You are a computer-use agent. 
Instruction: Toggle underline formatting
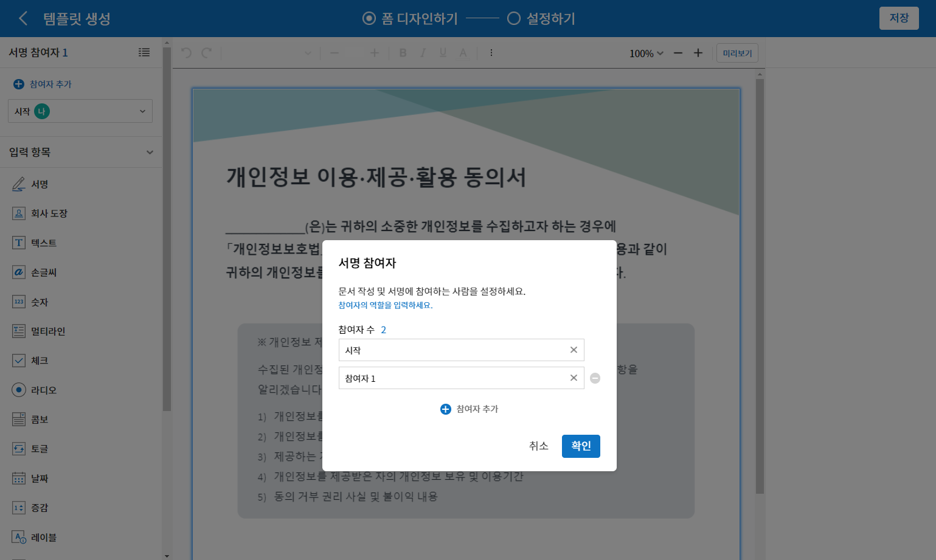tap(443, 53)
